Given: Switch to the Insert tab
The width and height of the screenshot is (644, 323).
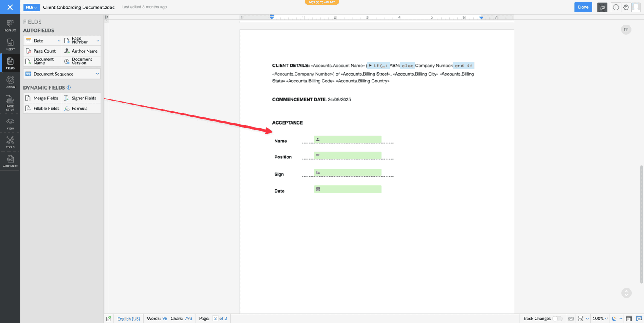Looking at the screenshot, I should pyautogui.click(x=10, y=44).
